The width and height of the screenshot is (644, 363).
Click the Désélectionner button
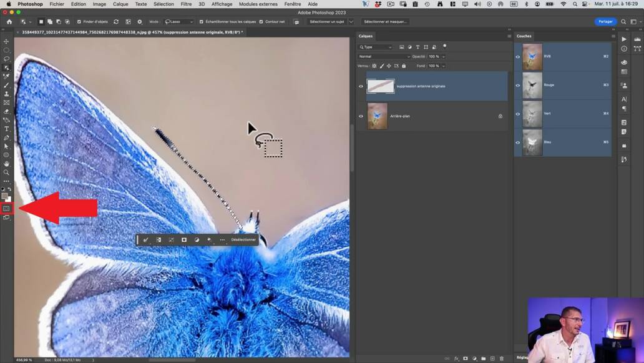pos(243,240)
